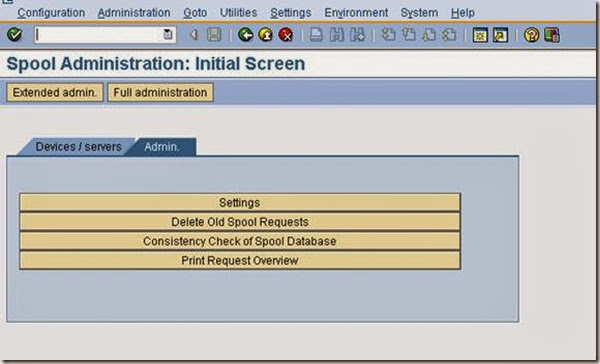Click the Customize Local Layout icon
Screen dimensions: 600x364
552,35
